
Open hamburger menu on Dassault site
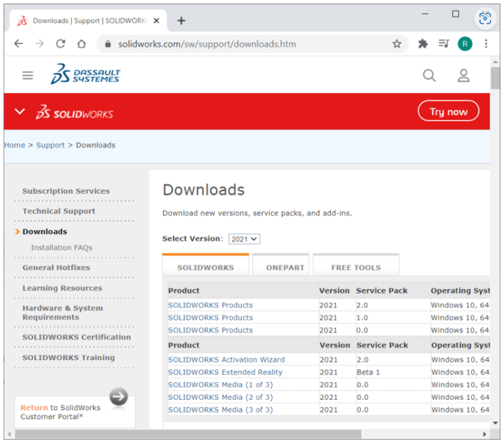click(x=28, y=75)
